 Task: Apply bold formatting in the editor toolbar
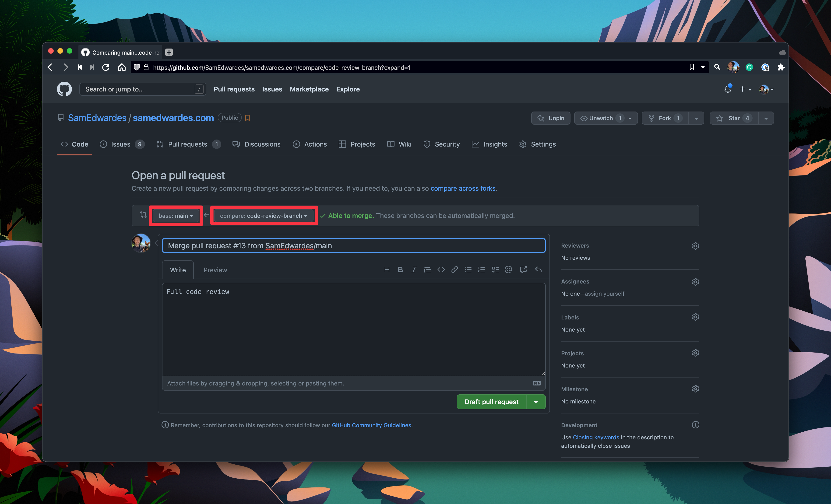pos(400,269)
